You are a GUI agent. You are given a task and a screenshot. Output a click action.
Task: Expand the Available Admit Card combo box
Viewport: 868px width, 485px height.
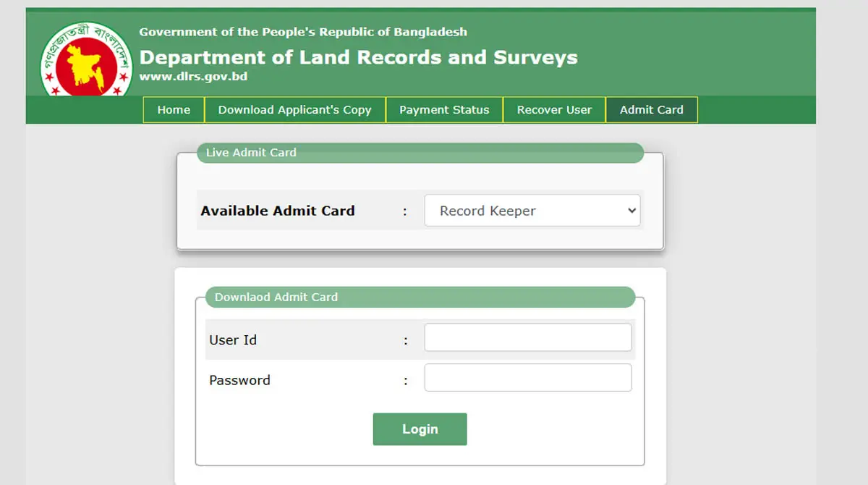coord(532,211)
